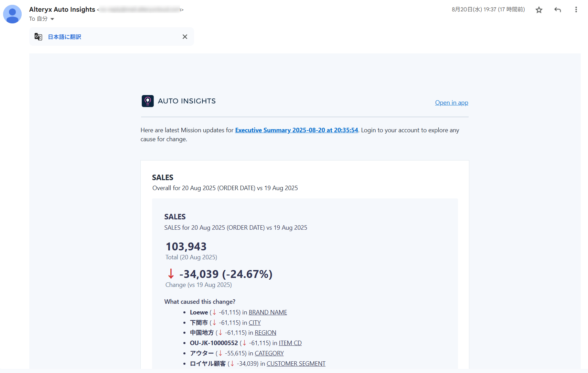Expand recipient details next to 'To 自分'

click(x=52, y=19)
